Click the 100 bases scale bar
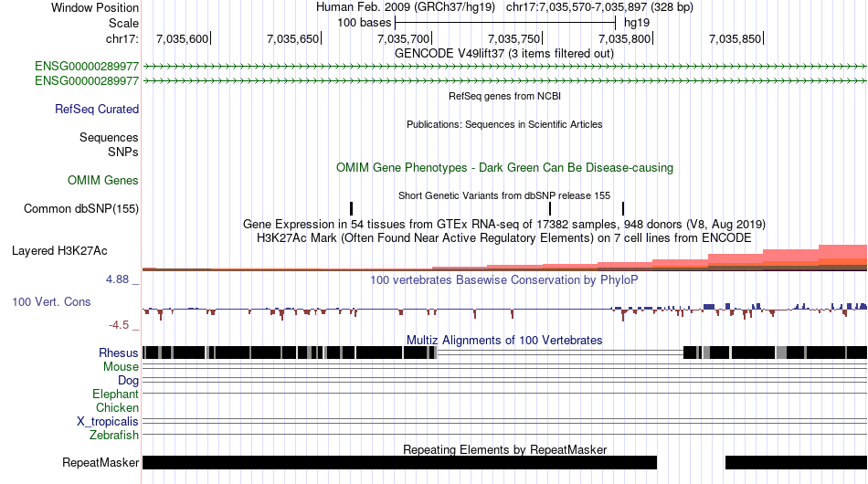 pos(505,23)
